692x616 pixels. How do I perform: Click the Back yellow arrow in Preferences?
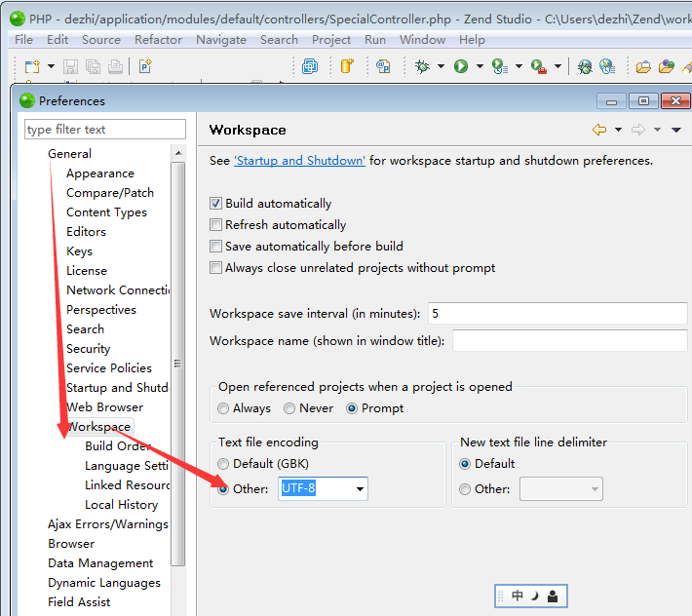[599, 130]
